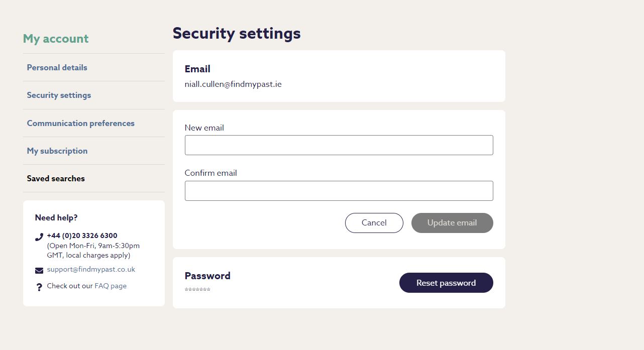Click into the New email field
The width and height of the screenshot is (644, 350).
pyautogui.click(x=339, y=145)
